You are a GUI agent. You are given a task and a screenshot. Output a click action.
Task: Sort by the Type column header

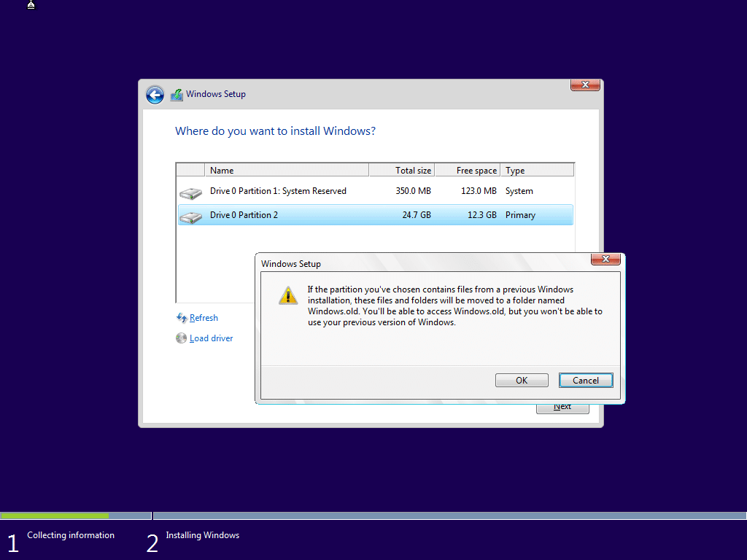coord(538,170)
